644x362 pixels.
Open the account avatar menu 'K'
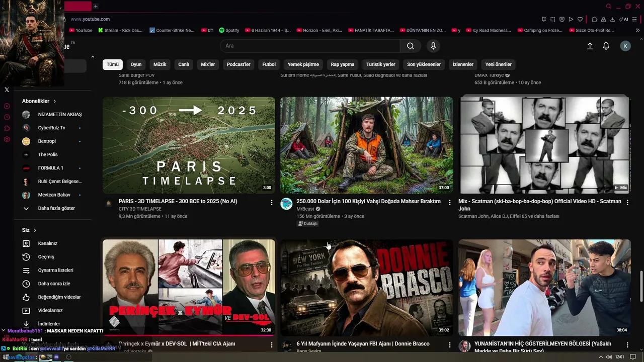[x=625, y=46]
